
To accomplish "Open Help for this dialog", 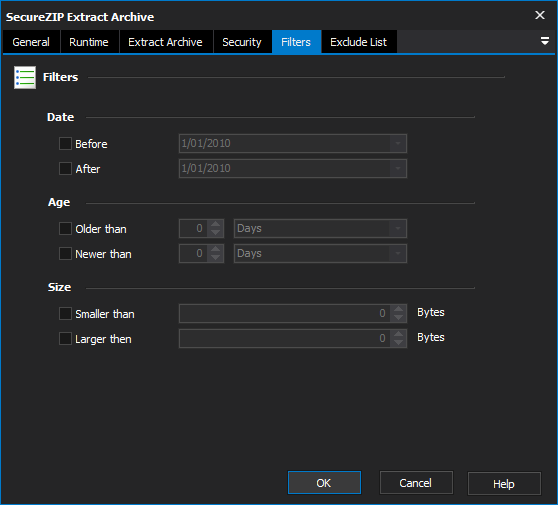I will coord(504,483).
